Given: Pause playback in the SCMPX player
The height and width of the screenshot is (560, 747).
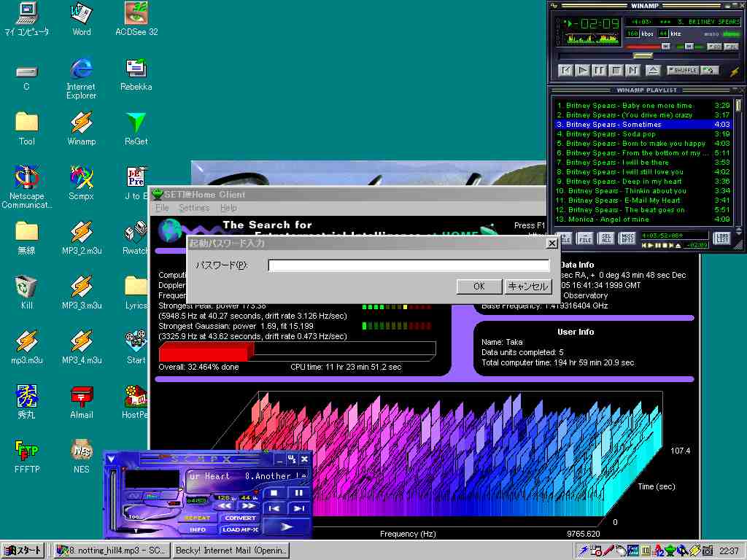Looking at the screenshot, I should (298, 494).
